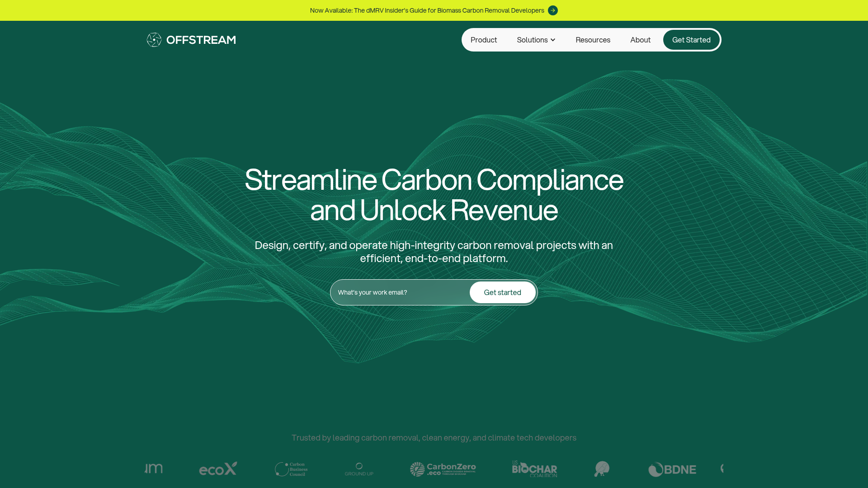Open the Product menu item
Image resolution: width=868 pixels, height=488 pixels.
pyautogui.click(x=484, y=40)
